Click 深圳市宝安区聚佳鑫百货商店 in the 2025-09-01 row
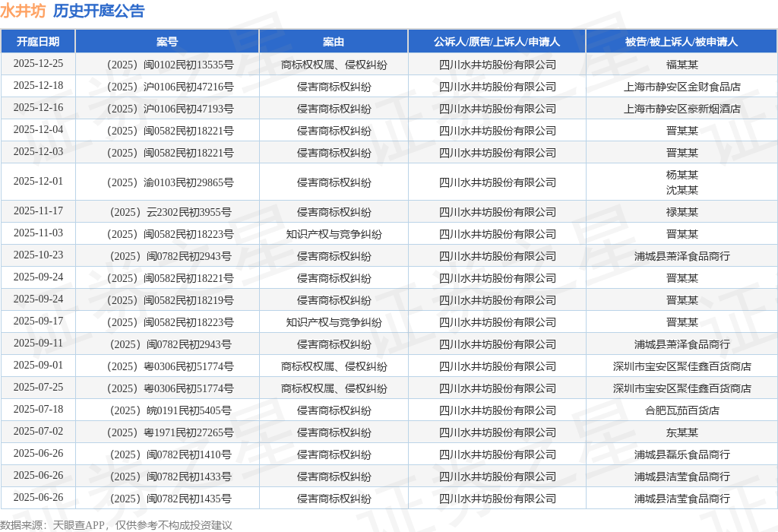The width and height of the screenshot is (778, 532). tap(682, 366)
